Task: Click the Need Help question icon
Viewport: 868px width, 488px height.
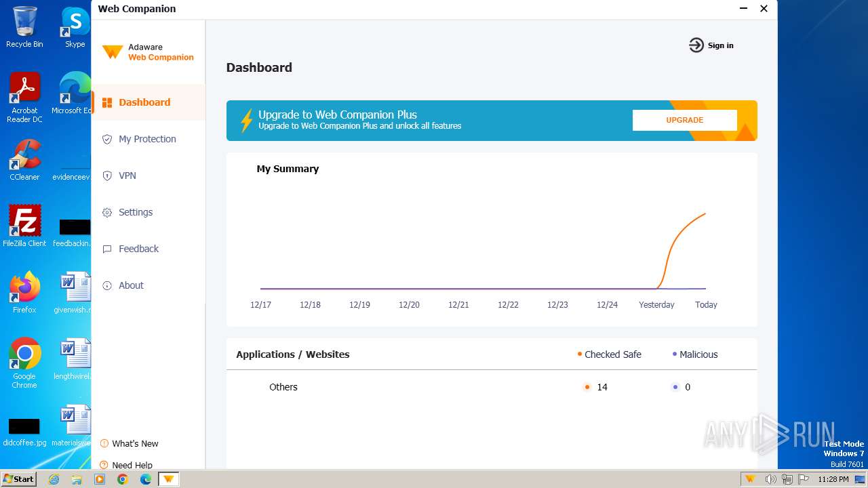Action: click(104, 465)
